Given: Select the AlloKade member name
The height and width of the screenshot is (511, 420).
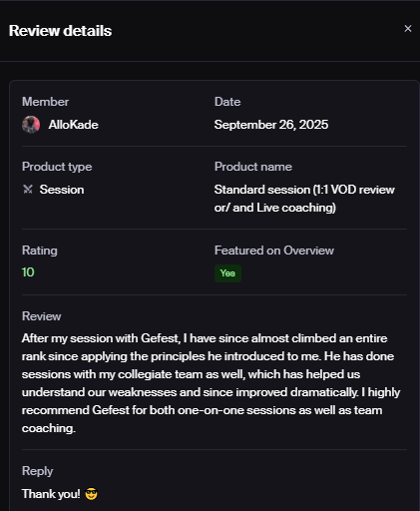Looking at the screenshot, I should click(74, 125).
